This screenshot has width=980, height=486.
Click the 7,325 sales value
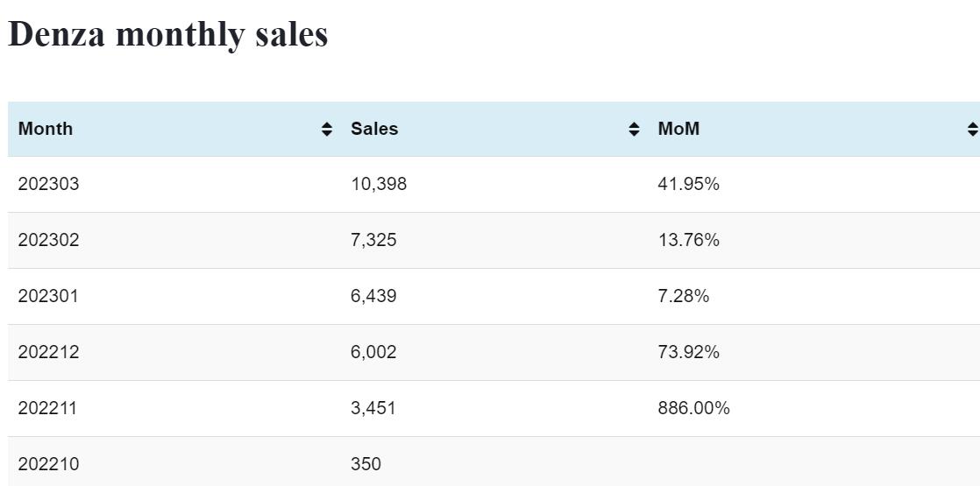pos(373,240)
